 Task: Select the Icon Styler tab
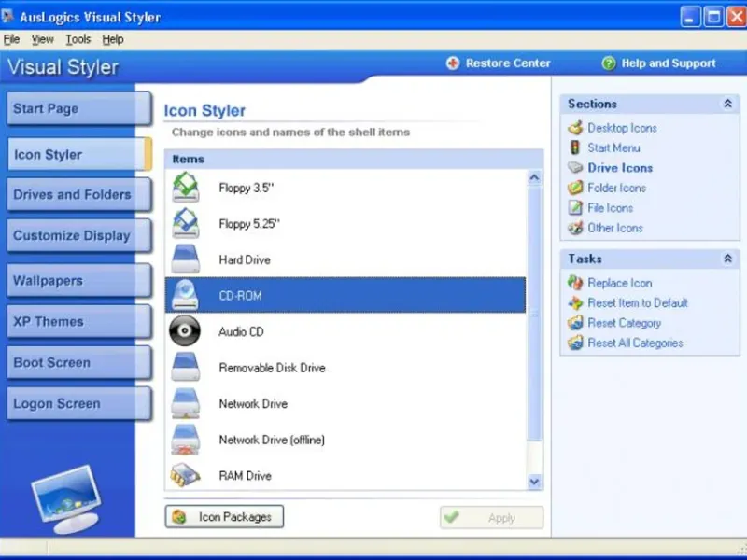point(79,154)
